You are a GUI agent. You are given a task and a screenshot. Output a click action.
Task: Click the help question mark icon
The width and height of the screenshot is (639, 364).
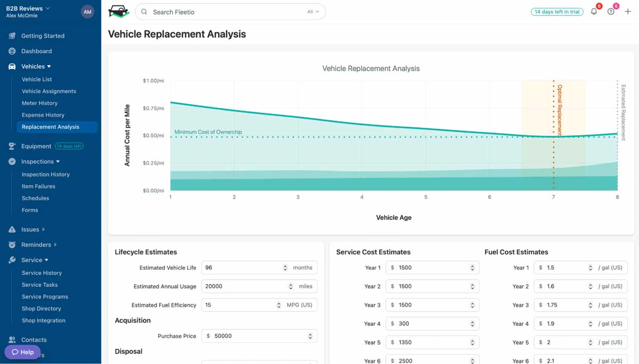[611, 10]
